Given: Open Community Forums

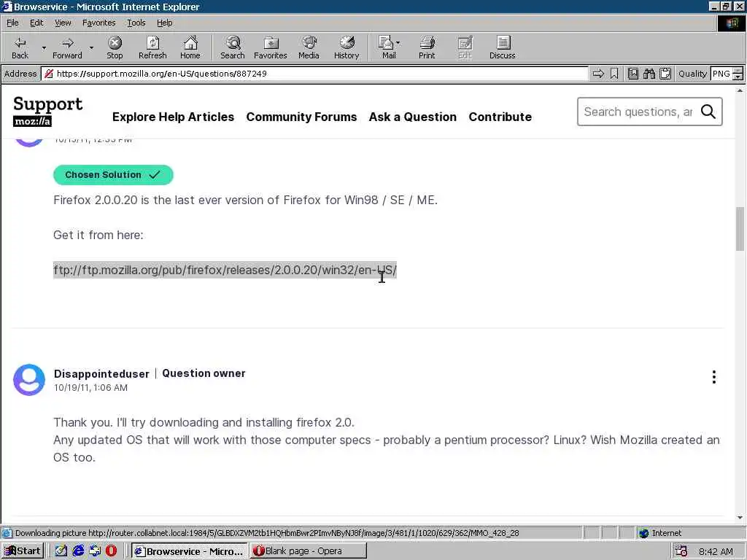Looking at the screenshot, I should 301,117.
